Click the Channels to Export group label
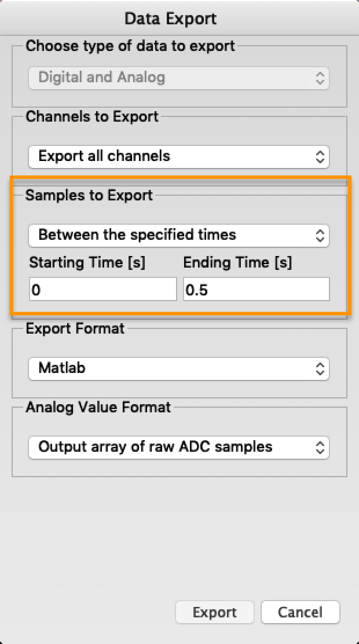 92,116
